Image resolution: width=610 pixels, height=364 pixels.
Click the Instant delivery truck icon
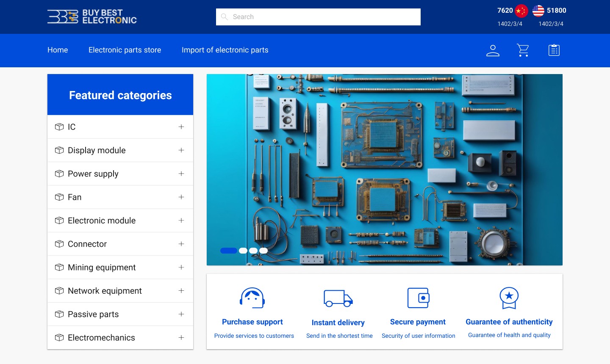point(338,298)
